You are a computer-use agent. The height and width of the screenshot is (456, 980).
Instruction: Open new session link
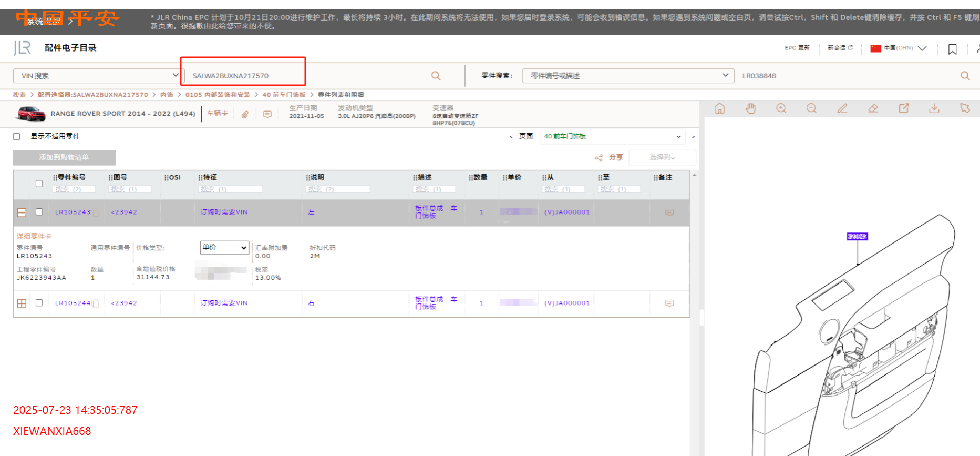point(840,48)
